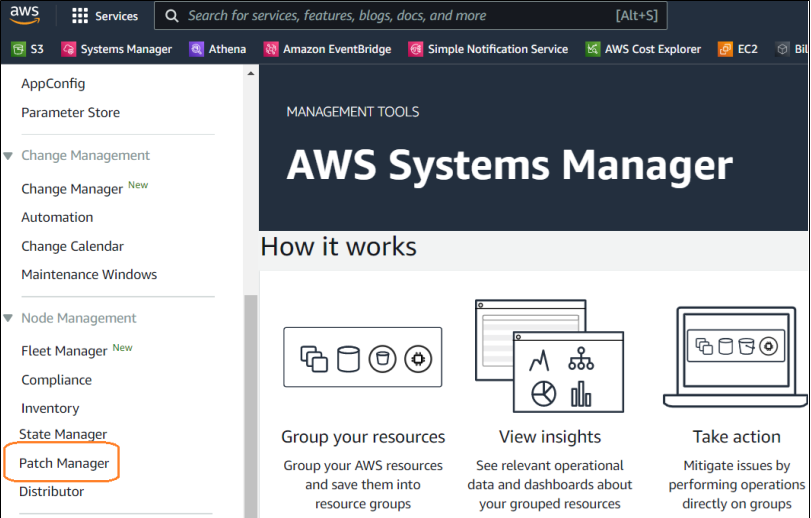The image size is (811, 518).
Task: Open the Systems Manager bookmark icon
Action: click(x=68, y=49)
